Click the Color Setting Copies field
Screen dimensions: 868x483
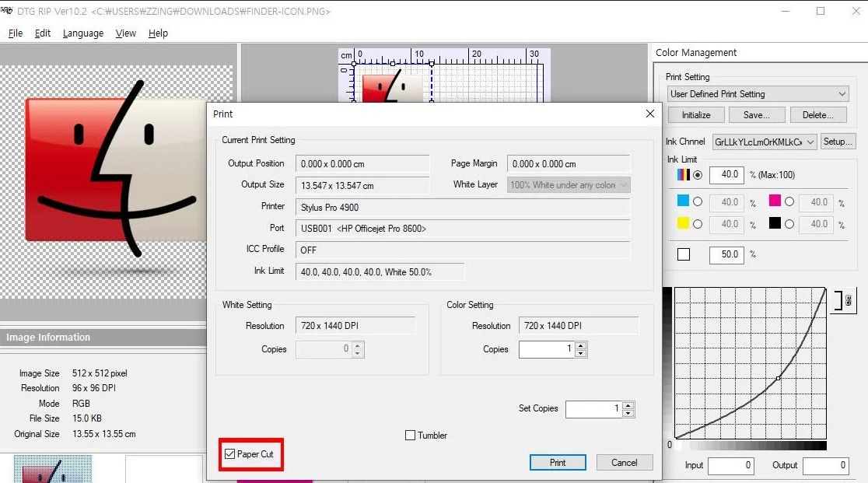[x=547, y=349]
